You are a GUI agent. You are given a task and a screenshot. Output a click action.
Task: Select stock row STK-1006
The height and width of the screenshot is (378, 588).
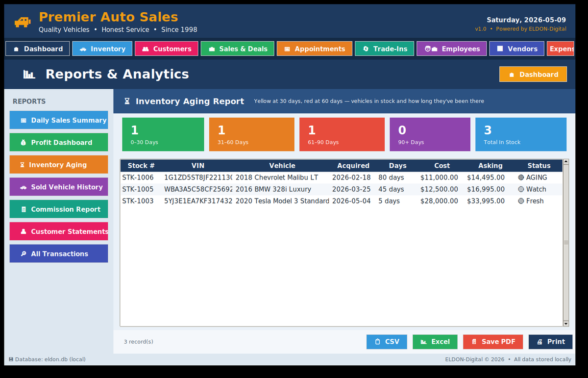pos(342,177)
